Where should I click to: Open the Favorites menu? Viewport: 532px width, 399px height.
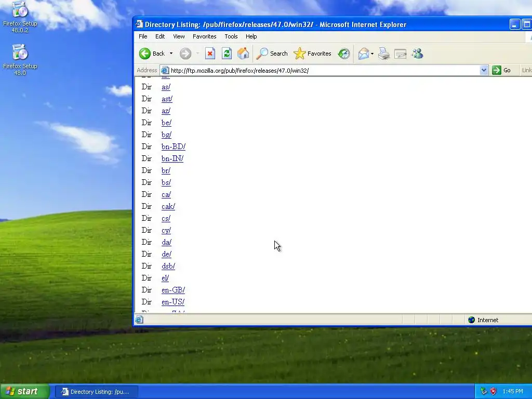tap(204, 36)
